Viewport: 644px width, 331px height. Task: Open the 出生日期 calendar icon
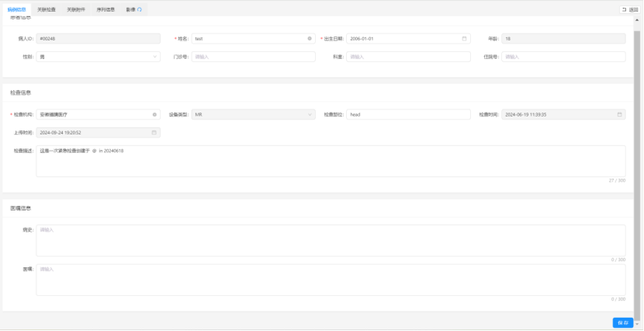[465, 38]
